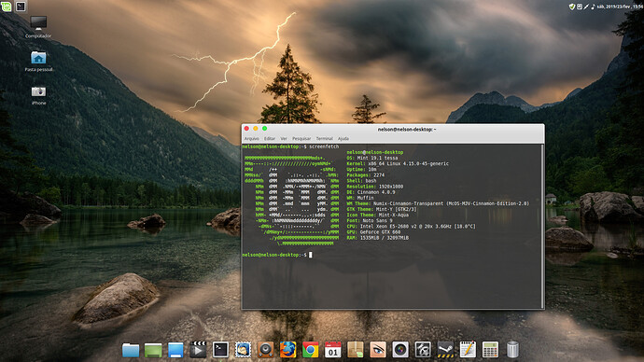Click the terminal prompt line with cursor

click(277, 255)
